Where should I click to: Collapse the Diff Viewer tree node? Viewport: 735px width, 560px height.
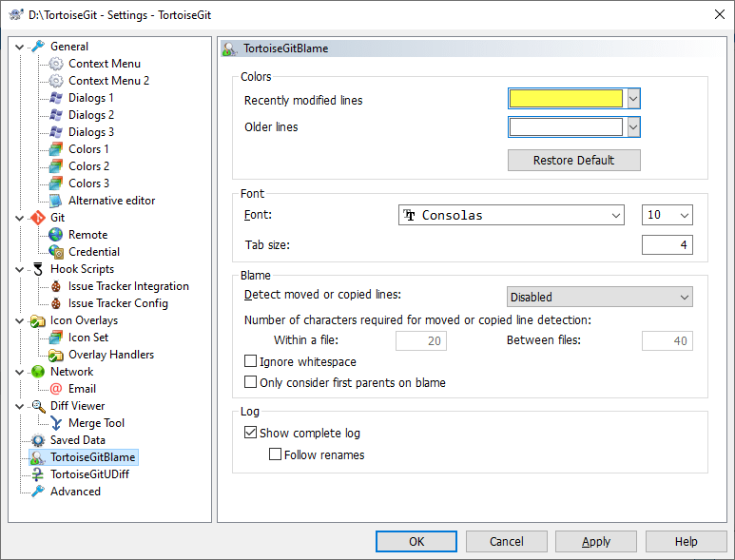tap(20, 406)
